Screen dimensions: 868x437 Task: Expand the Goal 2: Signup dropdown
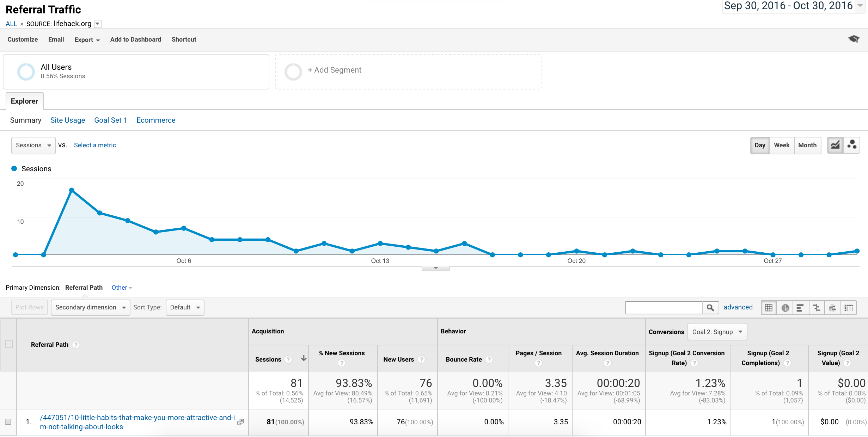tap(717, 332)
